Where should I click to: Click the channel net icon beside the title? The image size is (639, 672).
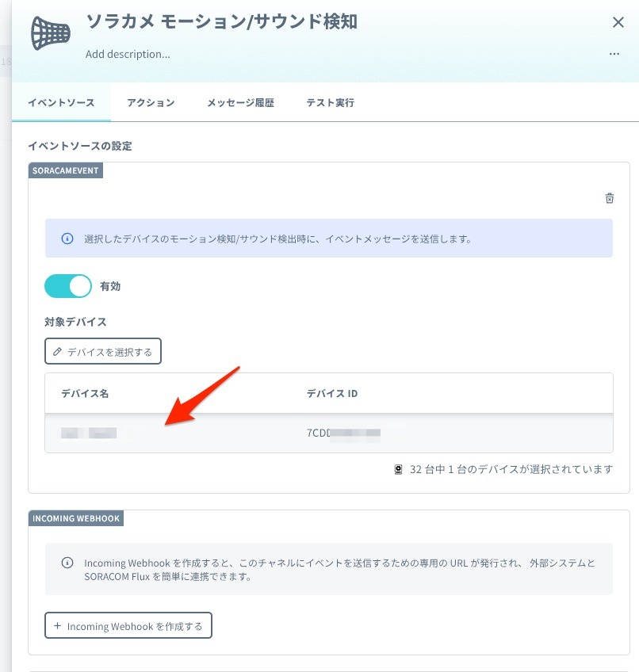click(50, 32)
